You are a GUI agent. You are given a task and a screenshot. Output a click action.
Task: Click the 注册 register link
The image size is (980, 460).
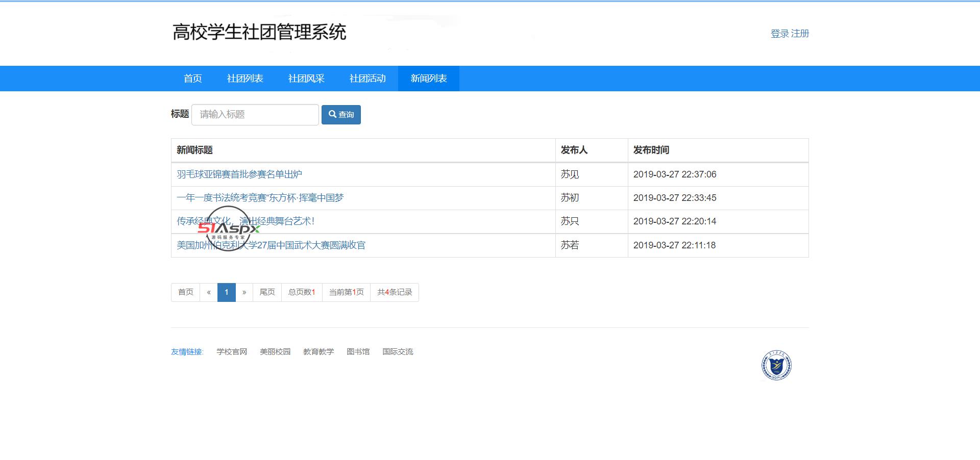tap(800, 34)
